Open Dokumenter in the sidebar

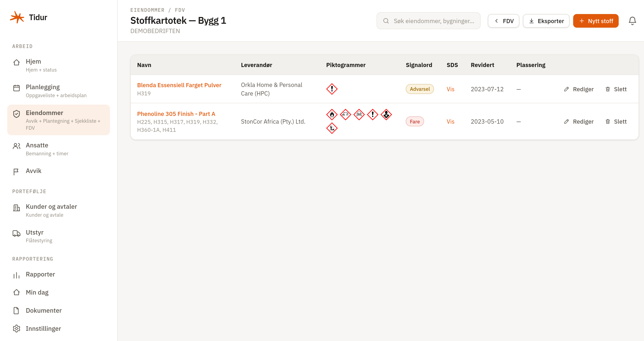coord(59,310)
